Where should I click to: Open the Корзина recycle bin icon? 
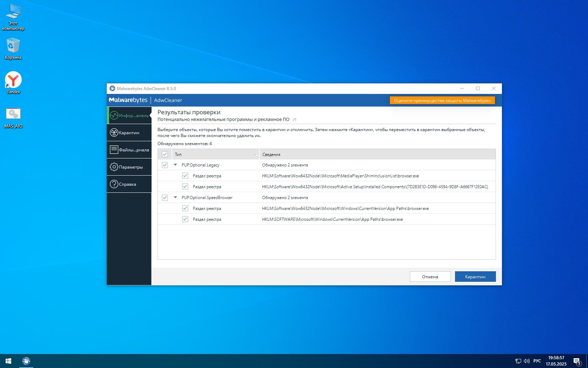click(x=13, y=46)
